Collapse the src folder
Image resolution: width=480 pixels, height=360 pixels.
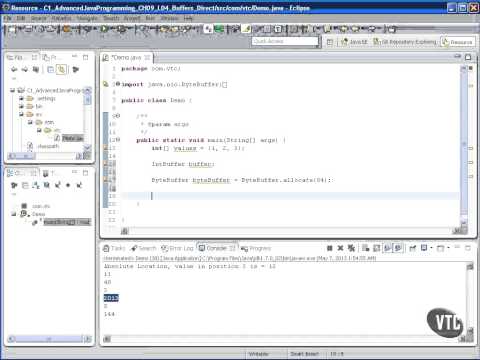[21, 114]
